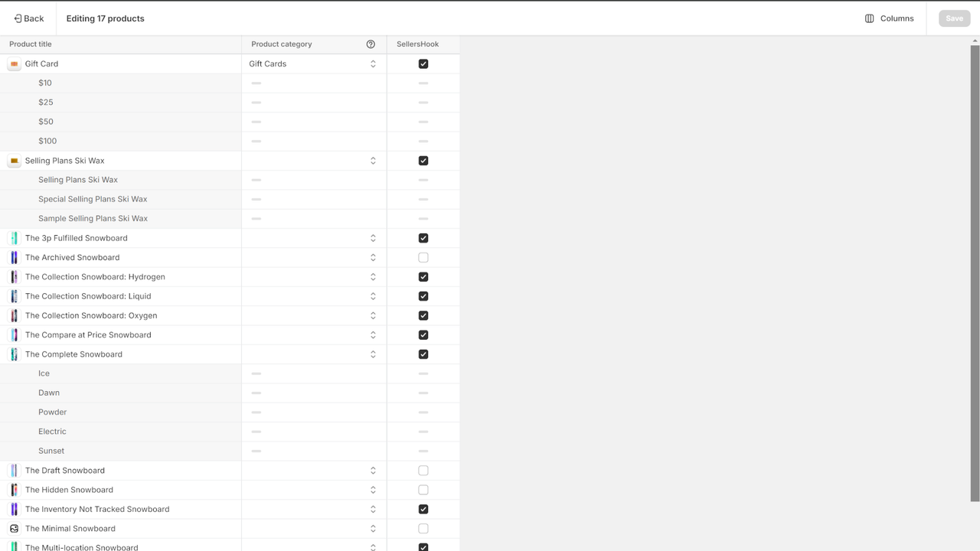This screenshot has width=980, height=551.
Task: Click the Back arrow icon
Action: click(x=18, y=18)
